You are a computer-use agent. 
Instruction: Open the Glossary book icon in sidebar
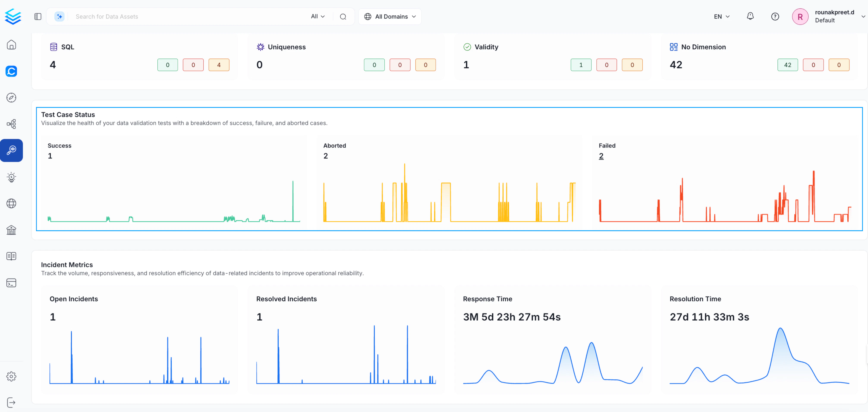11,256
